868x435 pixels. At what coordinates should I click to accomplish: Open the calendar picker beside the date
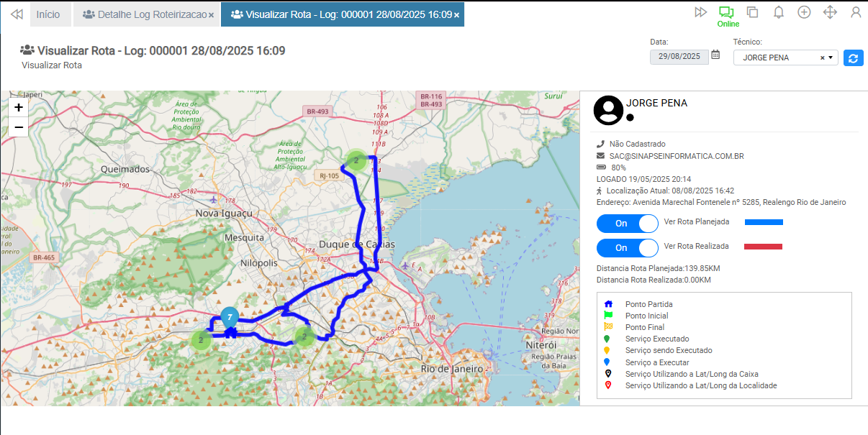[715, 55]
